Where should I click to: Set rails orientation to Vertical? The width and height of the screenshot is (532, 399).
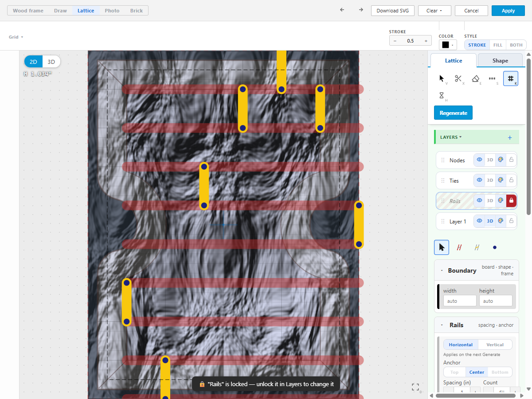tap(495, 344)
